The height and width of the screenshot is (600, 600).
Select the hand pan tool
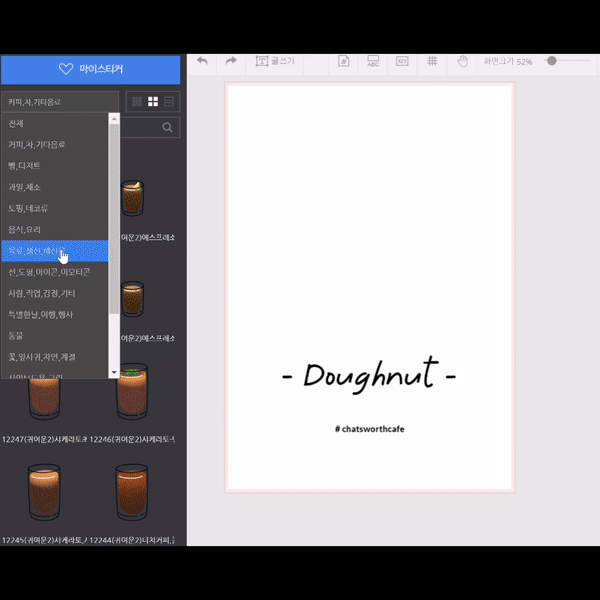point(463,61)
